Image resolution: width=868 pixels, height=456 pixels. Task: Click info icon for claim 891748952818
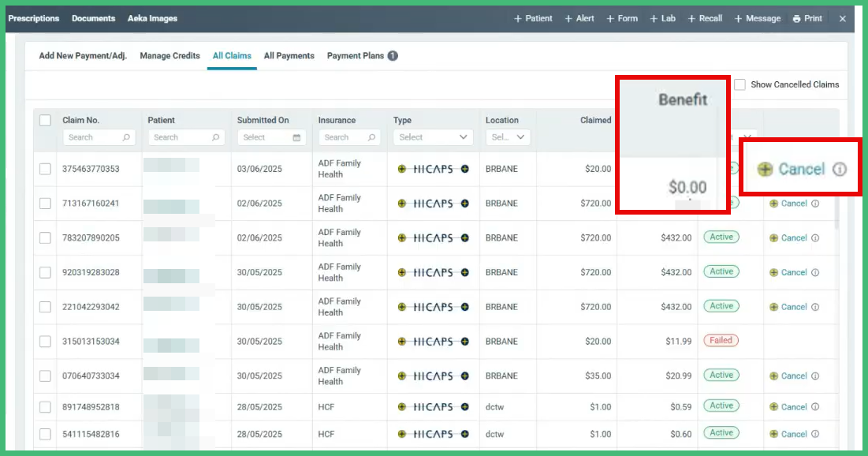click(815, 406)
